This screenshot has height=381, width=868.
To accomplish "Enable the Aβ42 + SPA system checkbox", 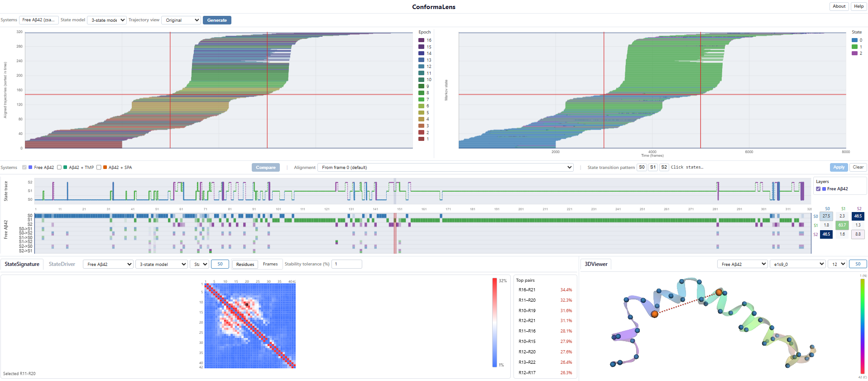I will tap(99, 168).
